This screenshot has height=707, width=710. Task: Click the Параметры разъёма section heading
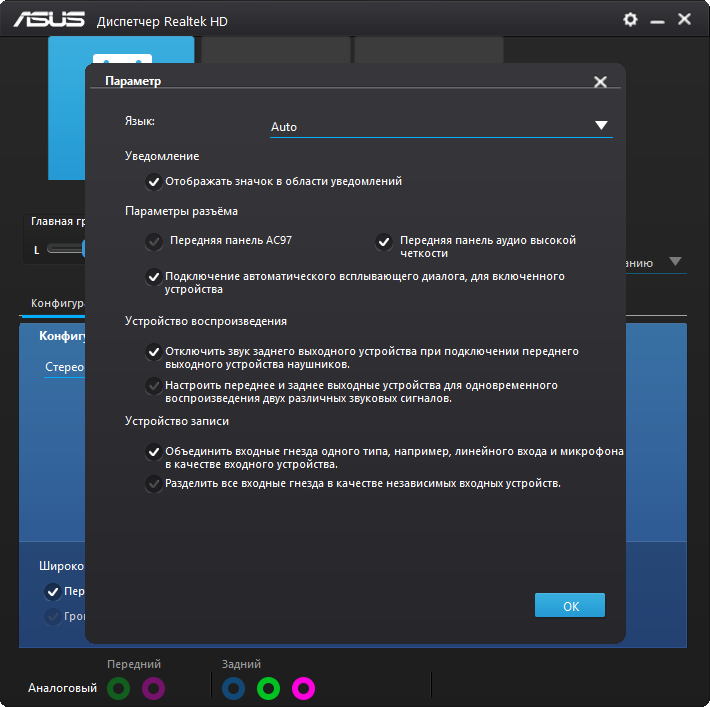(181, 212)
